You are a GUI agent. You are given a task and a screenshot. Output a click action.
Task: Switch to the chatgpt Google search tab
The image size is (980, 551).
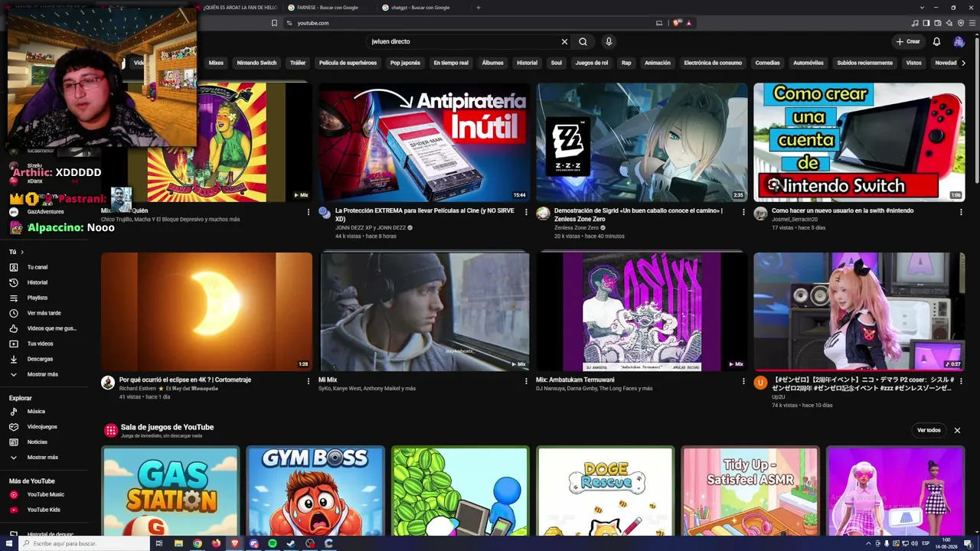pos(423,8)
